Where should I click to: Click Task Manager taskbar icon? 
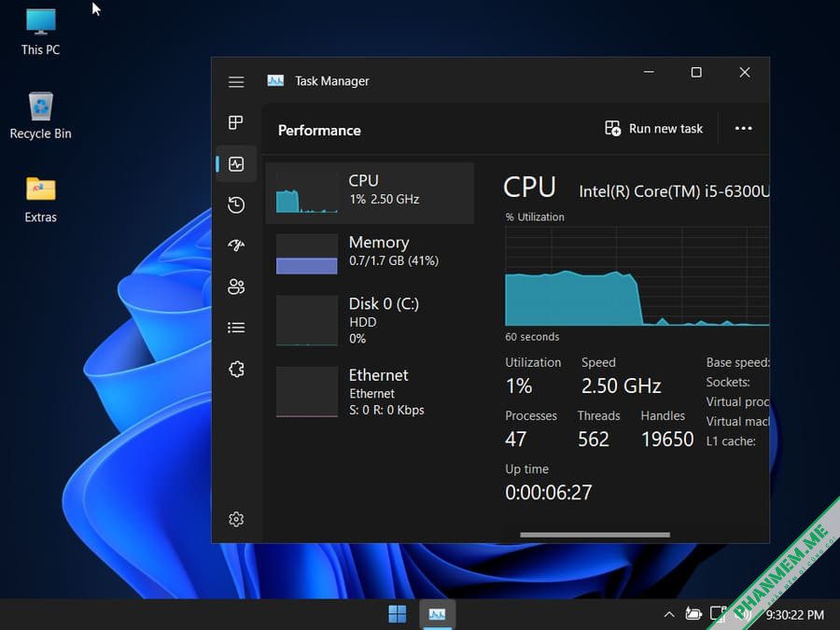pyautogui.click(x=437, y=614)
